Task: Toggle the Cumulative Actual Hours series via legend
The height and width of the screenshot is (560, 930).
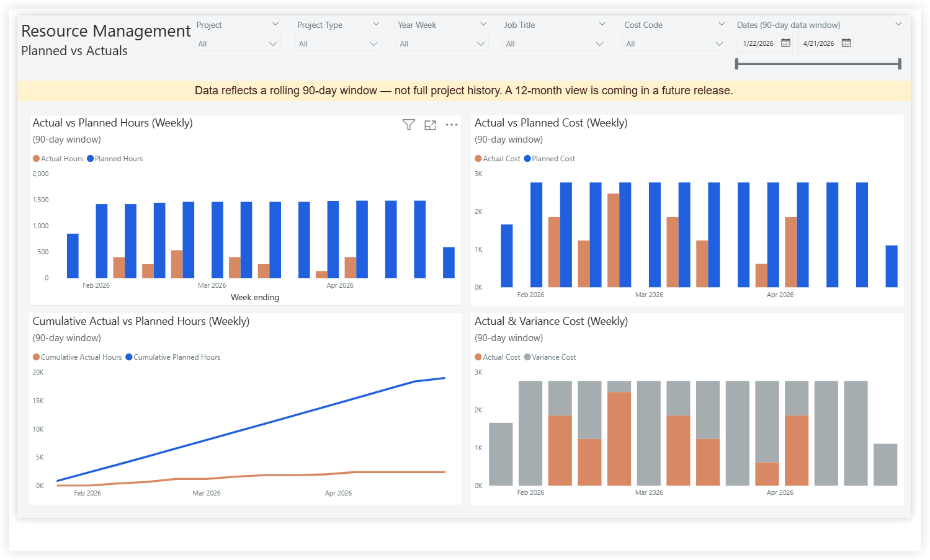Action: pyautogui.click(x=35, y=357)
